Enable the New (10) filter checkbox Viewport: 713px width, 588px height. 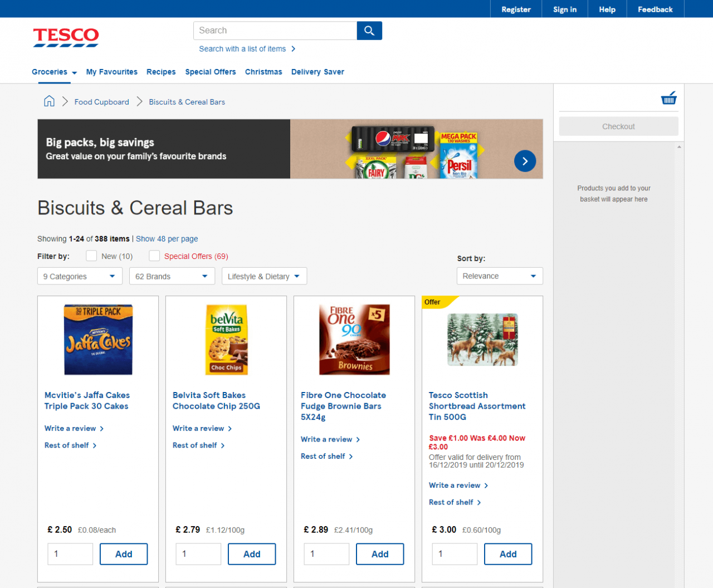tap(91, 256)
